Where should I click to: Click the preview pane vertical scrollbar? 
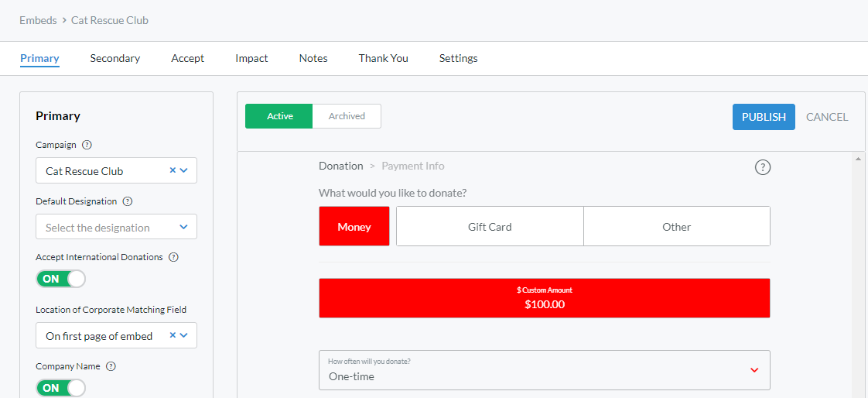tap(859, 274)
